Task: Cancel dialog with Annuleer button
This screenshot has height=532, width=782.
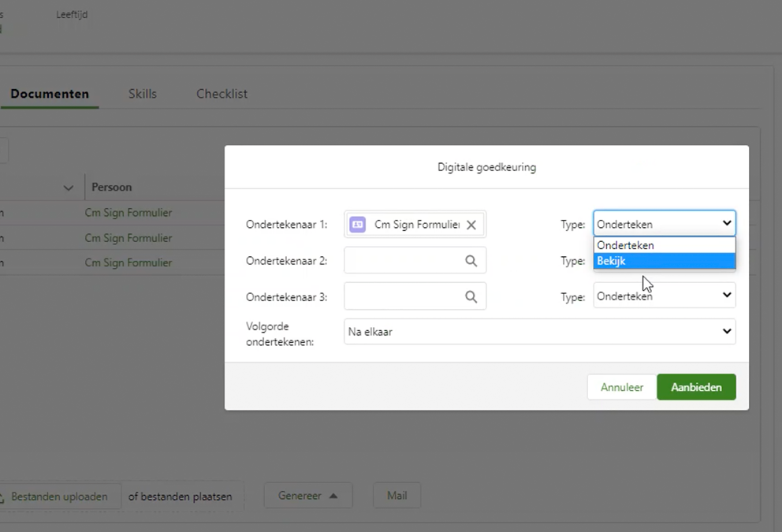Action: click(621, 387)
